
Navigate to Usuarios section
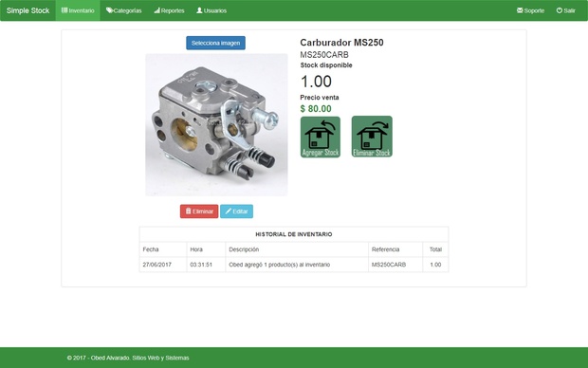click(x=211, y=10)
